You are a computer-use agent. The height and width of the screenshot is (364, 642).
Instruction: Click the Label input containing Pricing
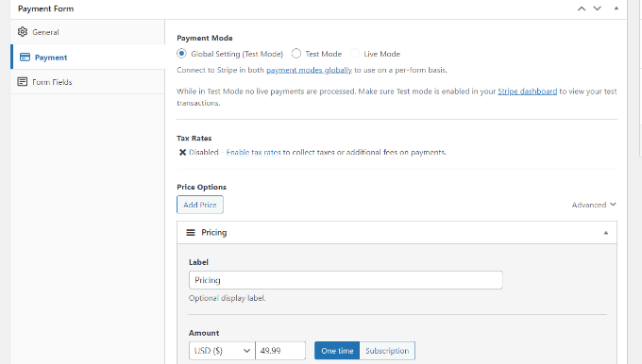346,280
